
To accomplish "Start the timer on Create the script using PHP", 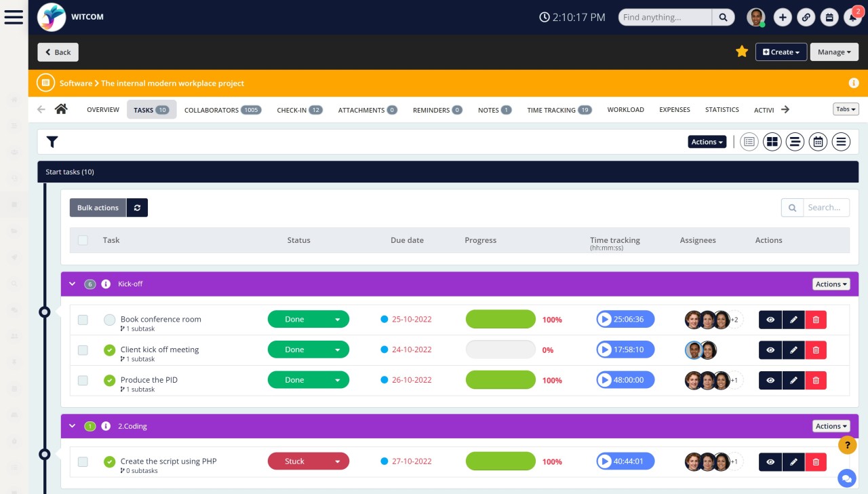I will coord(606,461).
